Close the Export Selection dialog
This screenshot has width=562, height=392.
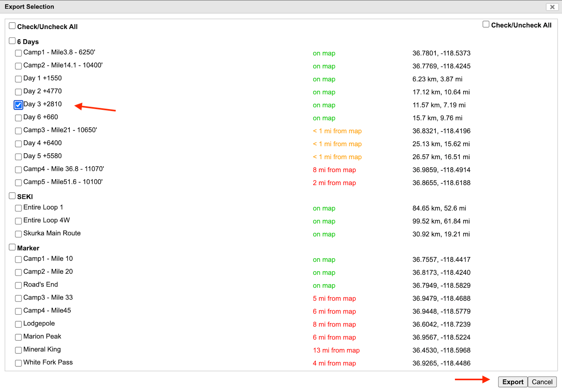click(552, 7)
